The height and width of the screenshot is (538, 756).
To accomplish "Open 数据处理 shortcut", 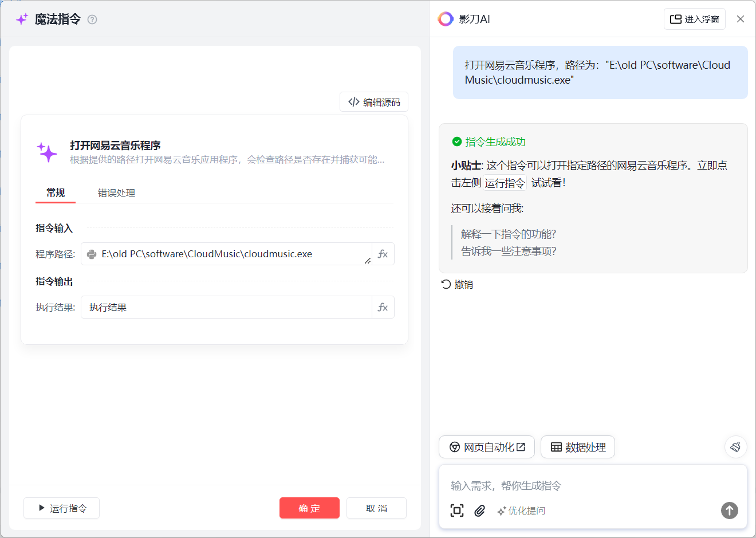I will 578,447.
